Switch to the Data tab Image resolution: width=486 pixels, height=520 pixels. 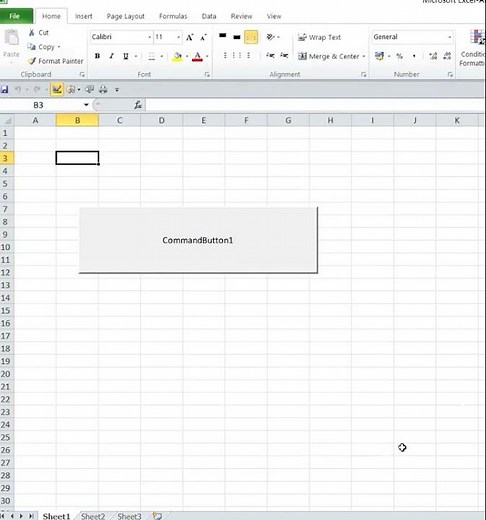[209, 16]
